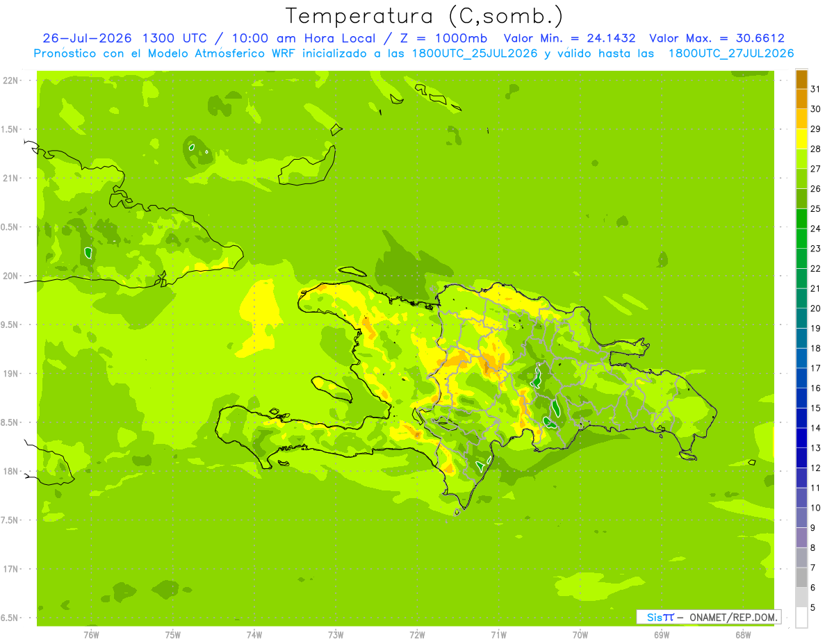Click the olive-green legend swatch between 25 and 26
Image resolution: width=834 pixels, height=644 pixels.
(x=801, y=199)
